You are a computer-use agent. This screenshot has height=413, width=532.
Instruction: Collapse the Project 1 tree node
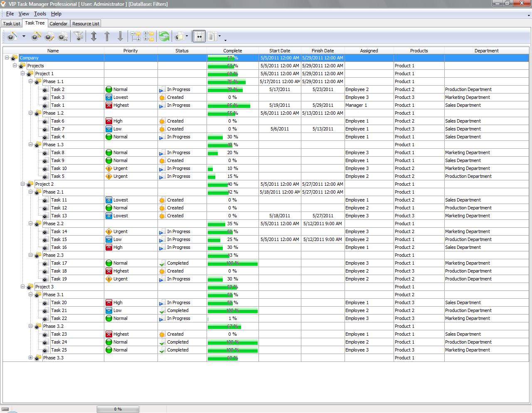pos(22,74)
